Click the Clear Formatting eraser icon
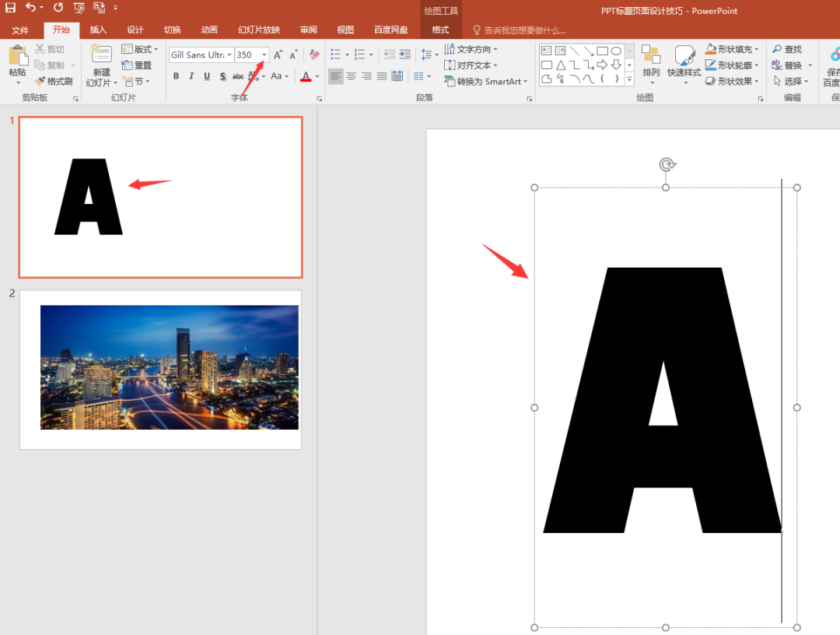840x635 pixels. point(314,54)
